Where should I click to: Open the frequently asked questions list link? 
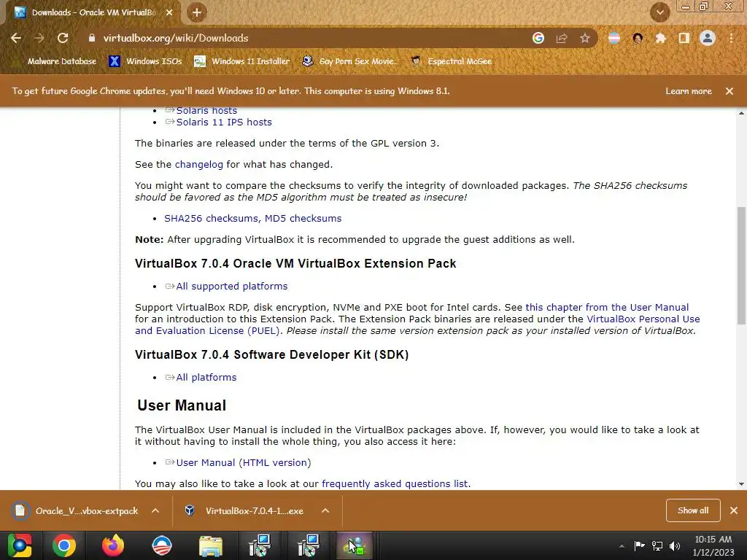pos(395,484)
